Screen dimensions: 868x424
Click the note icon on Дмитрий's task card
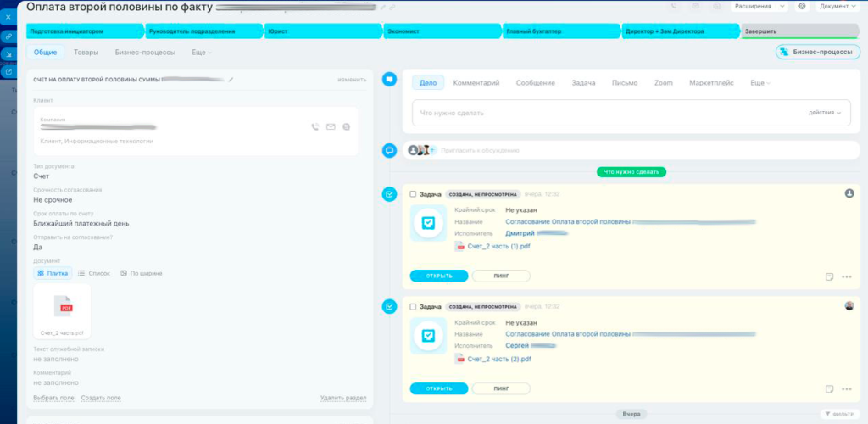(x=829, y=276)
